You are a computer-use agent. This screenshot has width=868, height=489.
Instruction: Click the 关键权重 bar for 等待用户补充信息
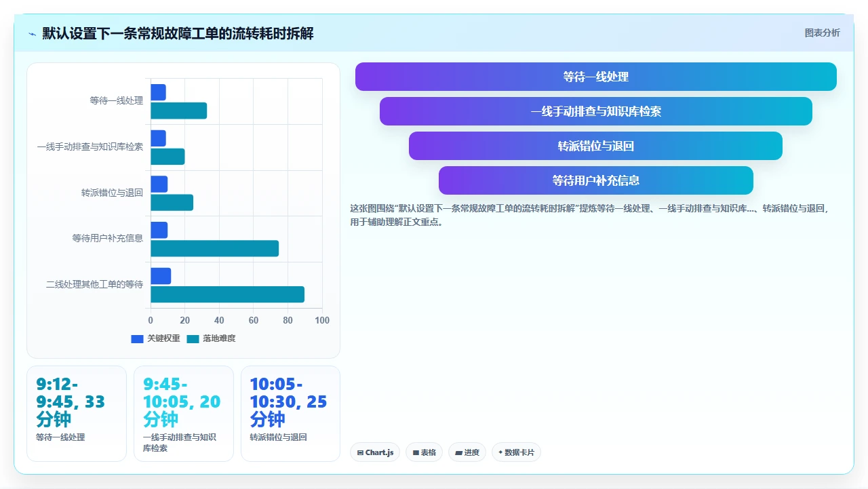159,230
